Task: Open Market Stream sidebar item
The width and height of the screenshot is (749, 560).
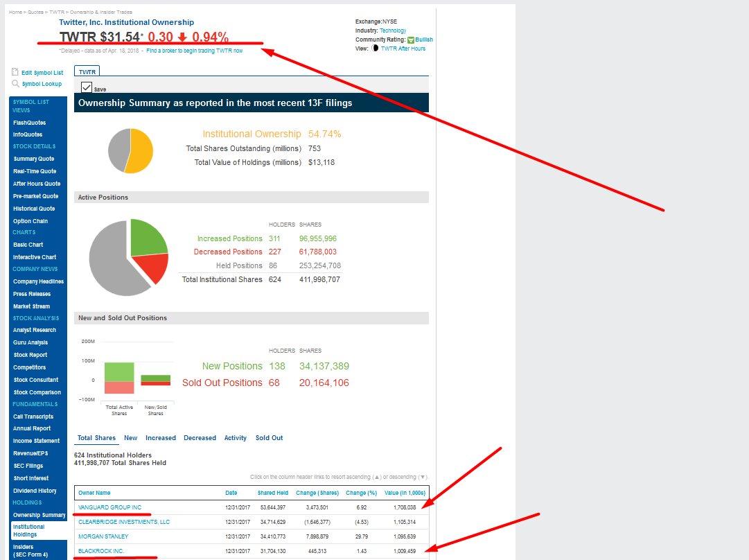Action: (x=32, y=306)
